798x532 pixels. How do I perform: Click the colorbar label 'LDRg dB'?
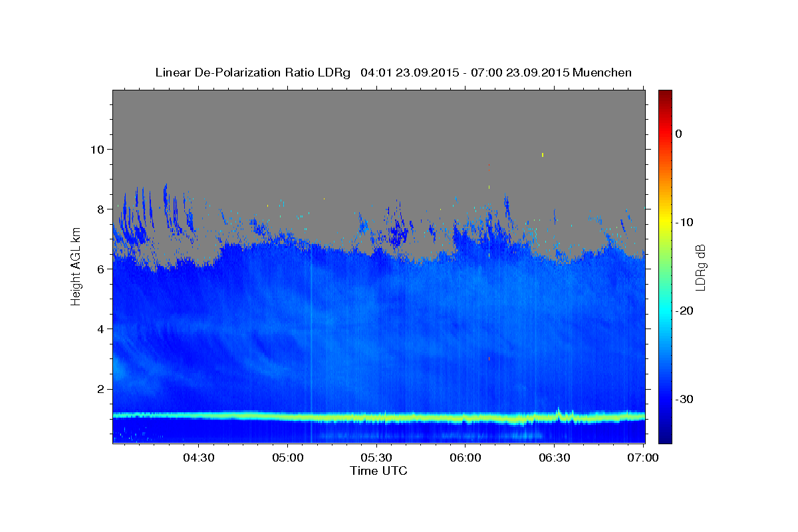(x=700, y=267)
